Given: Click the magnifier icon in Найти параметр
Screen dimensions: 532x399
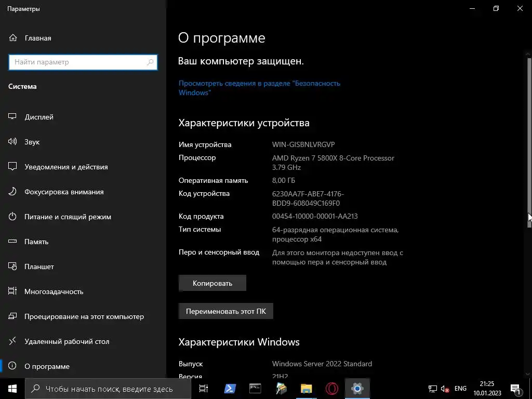Looking at the screenshot, I should 150,62.
